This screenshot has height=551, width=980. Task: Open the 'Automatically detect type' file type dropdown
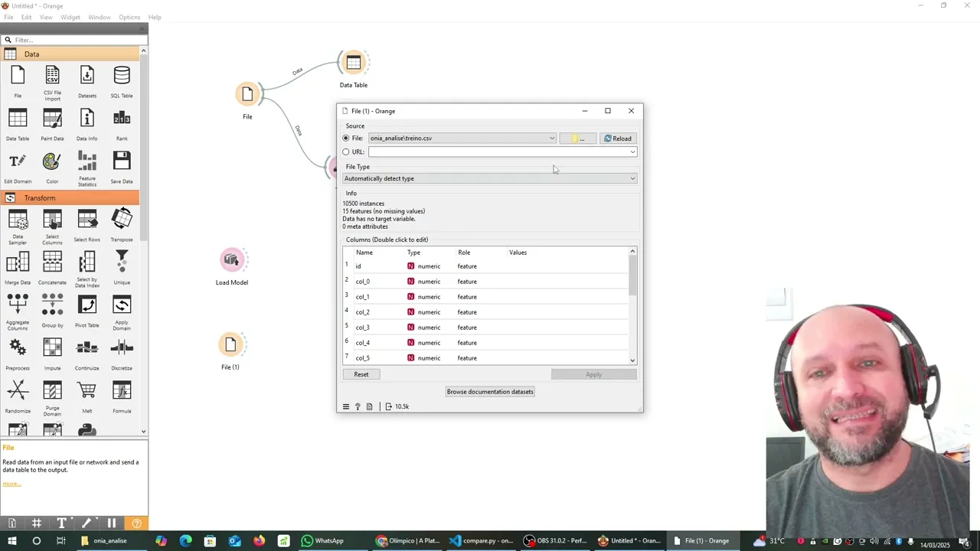[490, 178]
